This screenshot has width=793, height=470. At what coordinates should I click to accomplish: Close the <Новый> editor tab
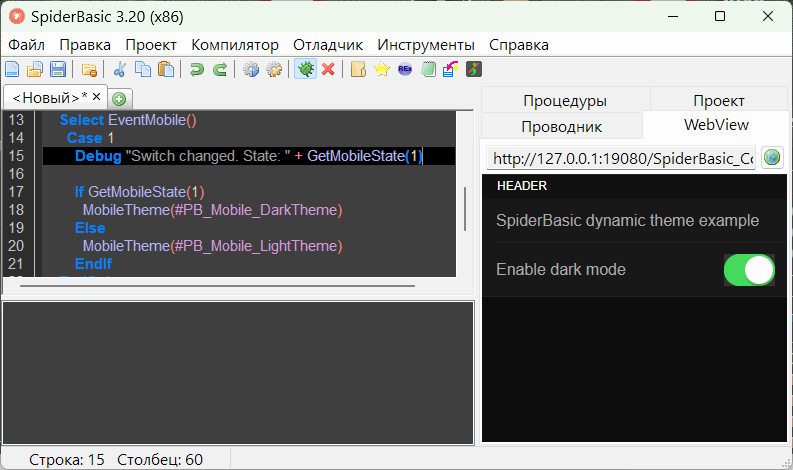tap(97, 97)
